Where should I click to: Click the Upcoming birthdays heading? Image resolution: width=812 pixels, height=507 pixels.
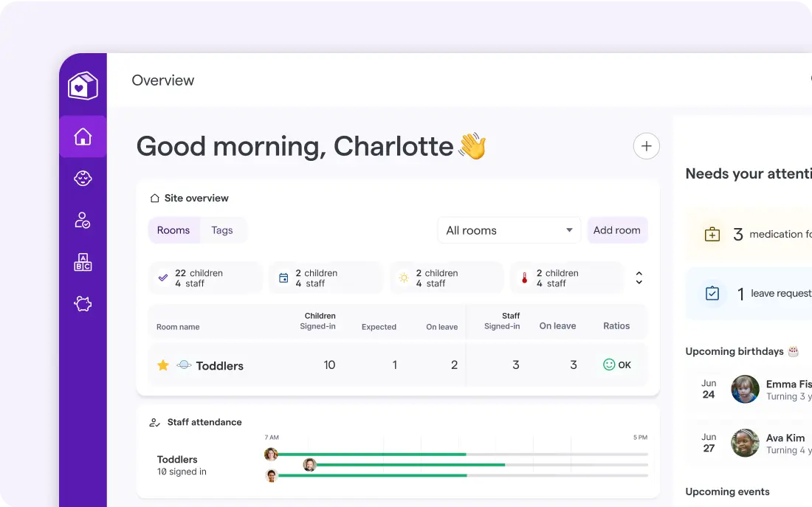734,351
